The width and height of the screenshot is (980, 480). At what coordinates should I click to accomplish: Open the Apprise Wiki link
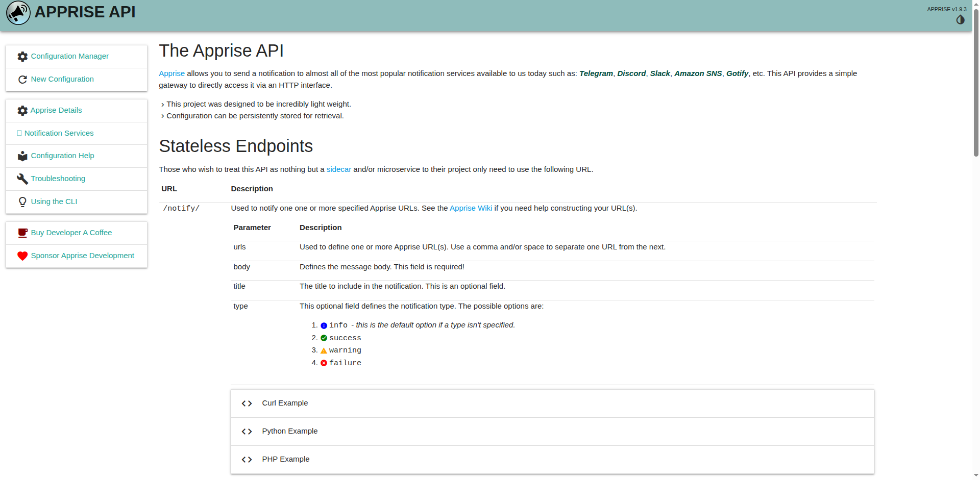pos(471,208)
